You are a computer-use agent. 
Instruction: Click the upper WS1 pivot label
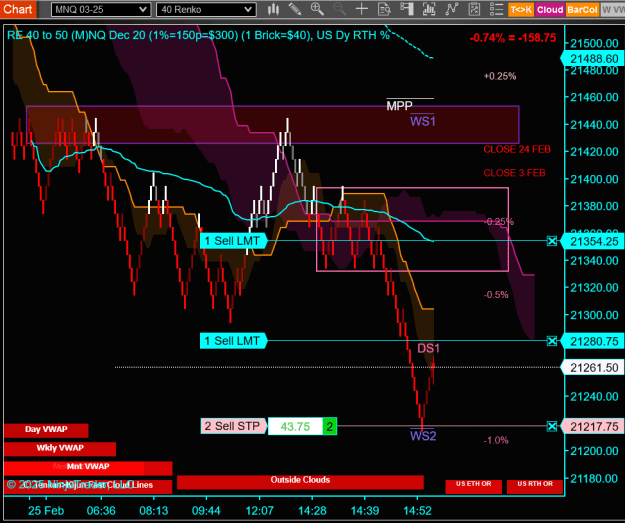pos(423,121)
